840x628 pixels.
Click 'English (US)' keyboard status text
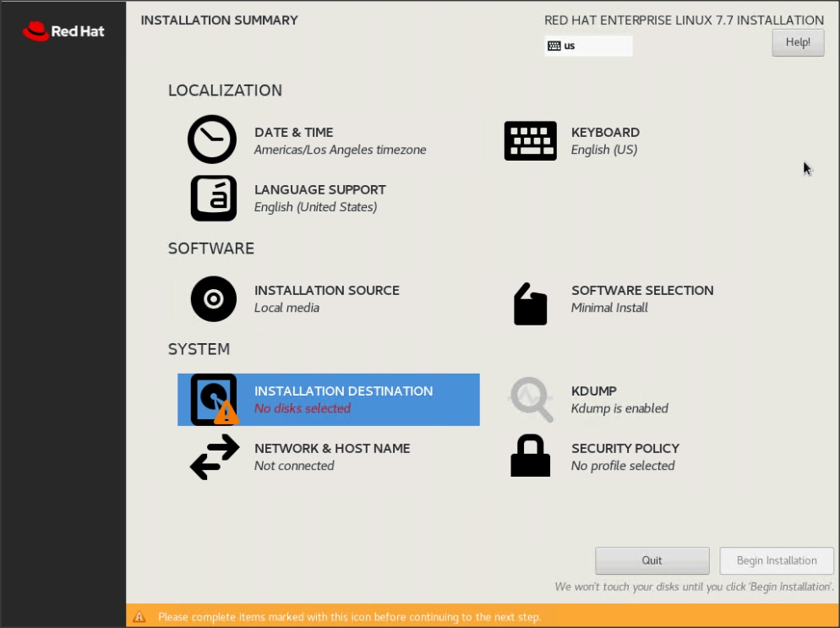[x=603, y=150]
